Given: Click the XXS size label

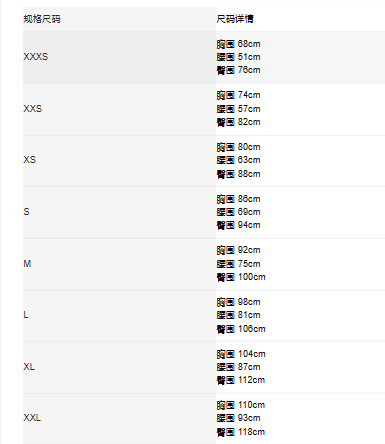Looking at the screenshot, I should coord(33,109).
